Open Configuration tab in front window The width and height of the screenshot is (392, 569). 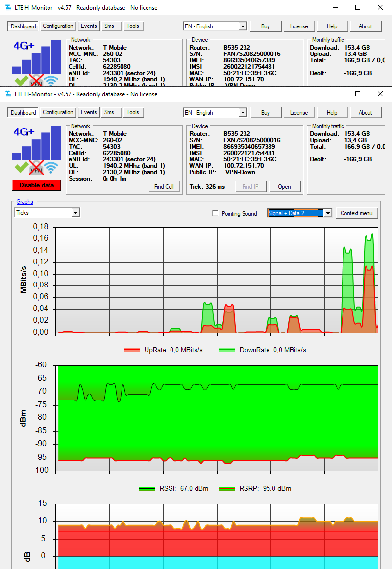58,112
